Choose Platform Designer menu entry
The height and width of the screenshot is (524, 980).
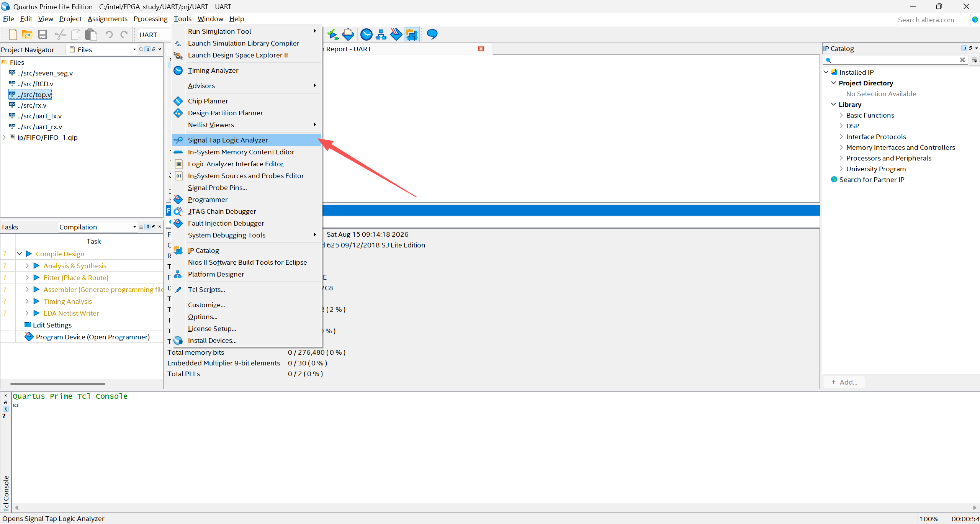click(x=246, y=274)
